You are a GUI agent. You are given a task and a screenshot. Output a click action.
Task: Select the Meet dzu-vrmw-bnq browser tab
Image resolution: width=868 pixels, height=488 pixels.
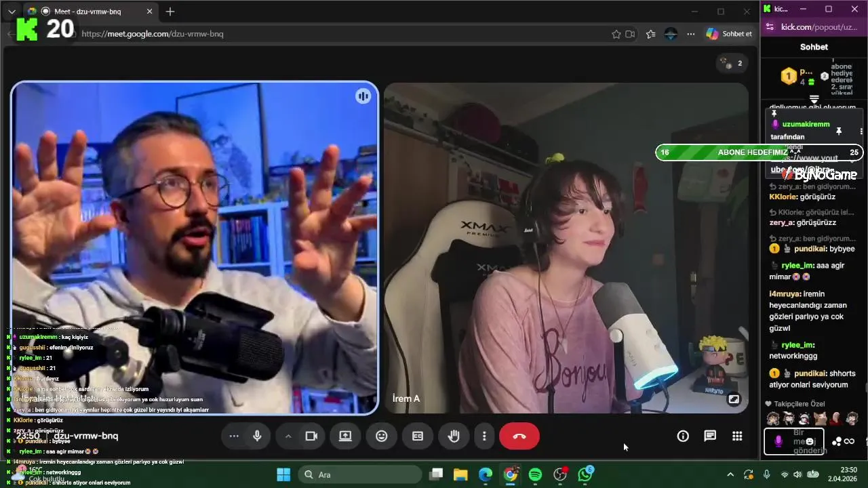[92, 12]
